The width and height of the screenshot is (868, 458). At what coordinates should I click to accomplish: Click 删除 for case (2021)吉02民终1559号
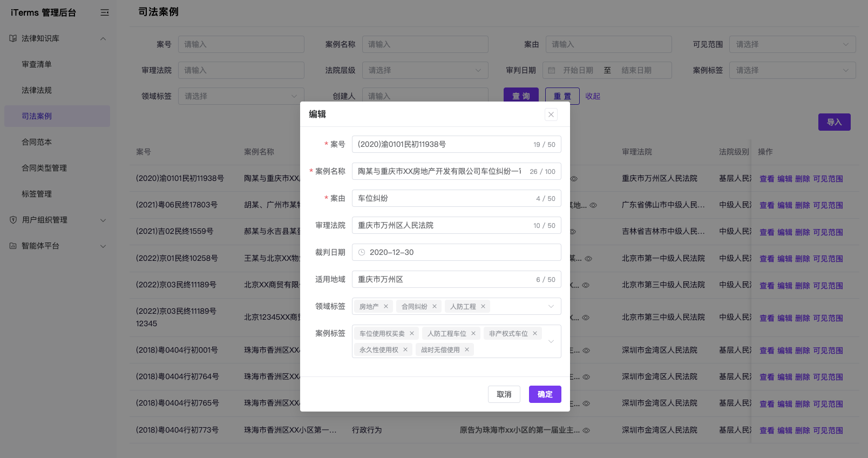pos(803,232)
